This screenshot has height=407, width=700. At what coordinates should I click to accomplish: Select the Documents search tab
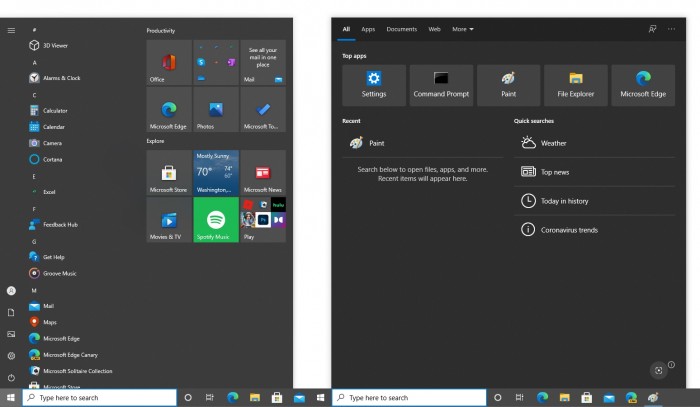click(401, 30)
